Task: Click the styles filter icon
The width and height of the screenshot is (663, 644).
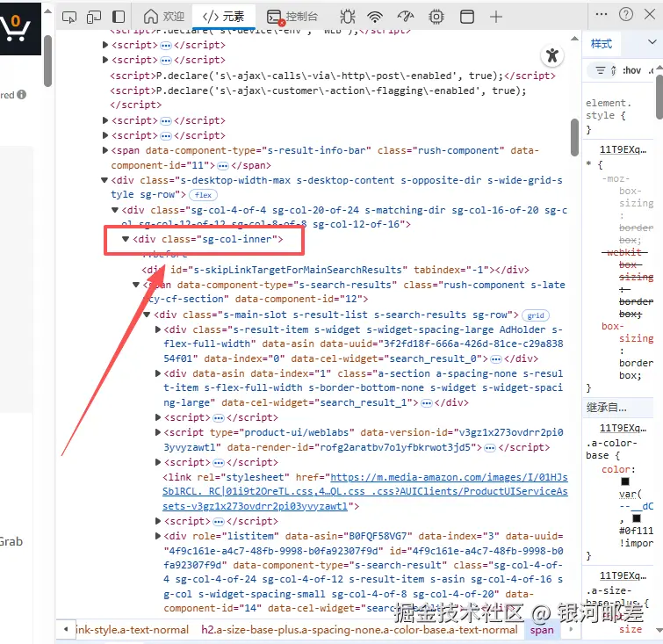Action: point(601,70)
